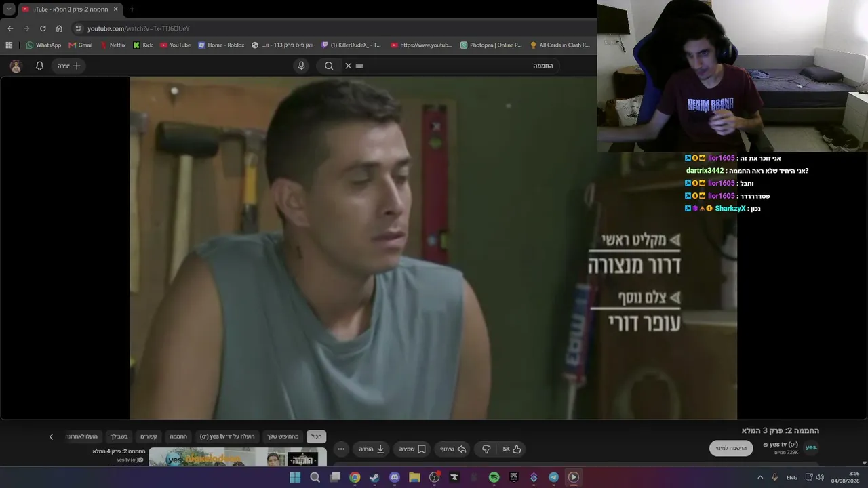868x488 pixels.
Task: Open the Windows Start menu
Action: [x=295, y=477]
